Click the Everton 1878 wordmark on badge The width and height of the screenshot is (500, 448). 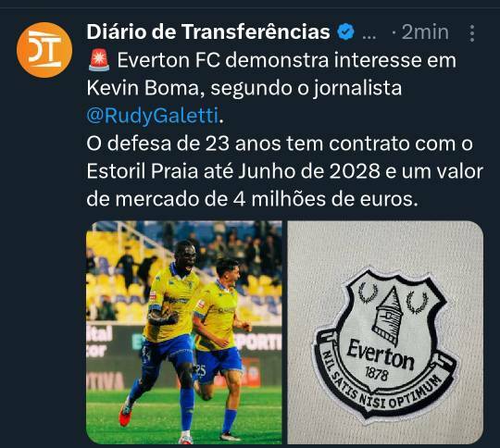coord(381,359)
